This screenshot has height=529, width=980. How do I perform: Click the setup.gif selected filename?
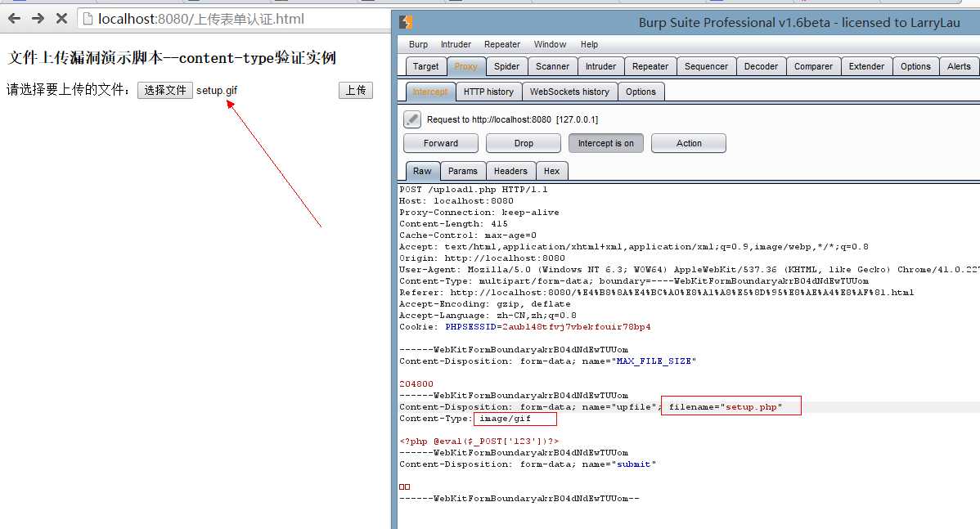coord(217,91)
